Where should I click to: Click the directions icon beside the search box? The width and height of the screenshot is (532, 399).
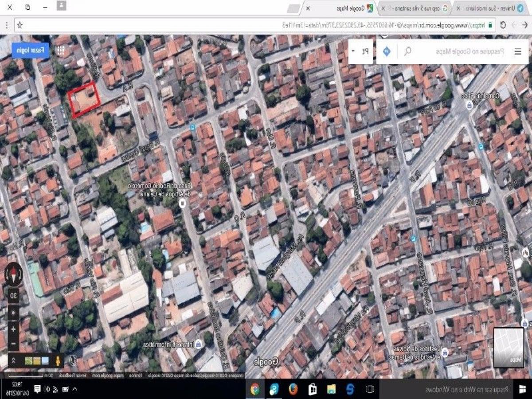pyautogui.click(x=387, y=51)
